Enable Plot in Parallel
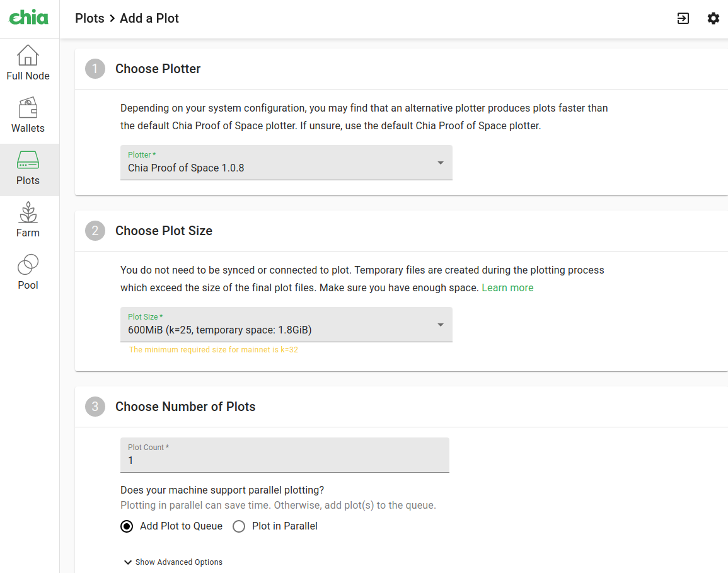 pos(238,526)
